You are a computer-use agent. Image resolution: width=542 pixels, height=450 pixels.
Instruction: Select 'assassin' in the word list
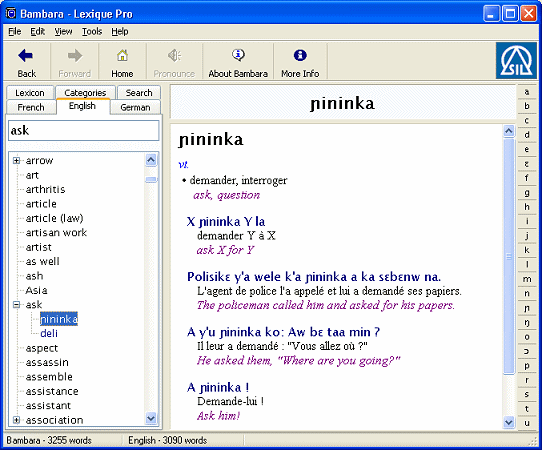[x=47, y=362]
